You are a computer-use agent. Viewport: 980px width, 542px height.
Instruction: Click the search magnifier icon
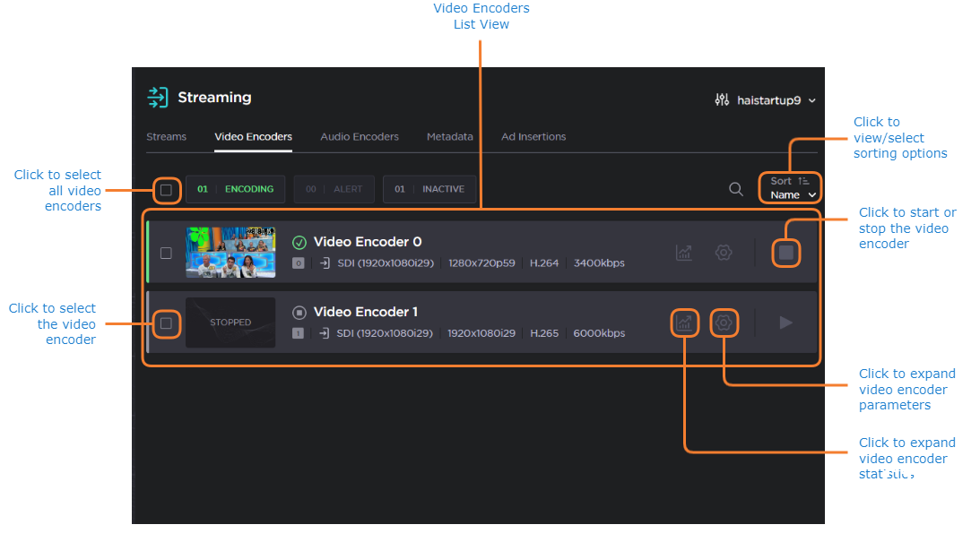pyautogui.click(x=735, y=189)
